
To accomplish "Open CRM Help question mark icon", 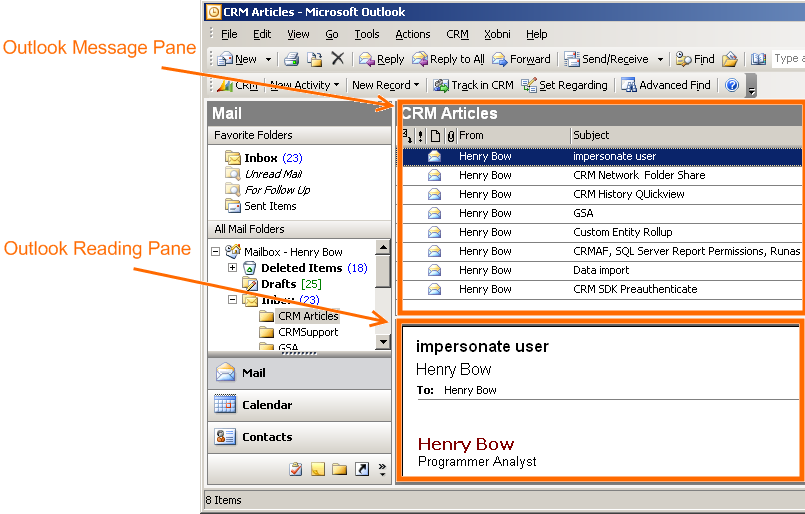I will [x=732, y=85].
